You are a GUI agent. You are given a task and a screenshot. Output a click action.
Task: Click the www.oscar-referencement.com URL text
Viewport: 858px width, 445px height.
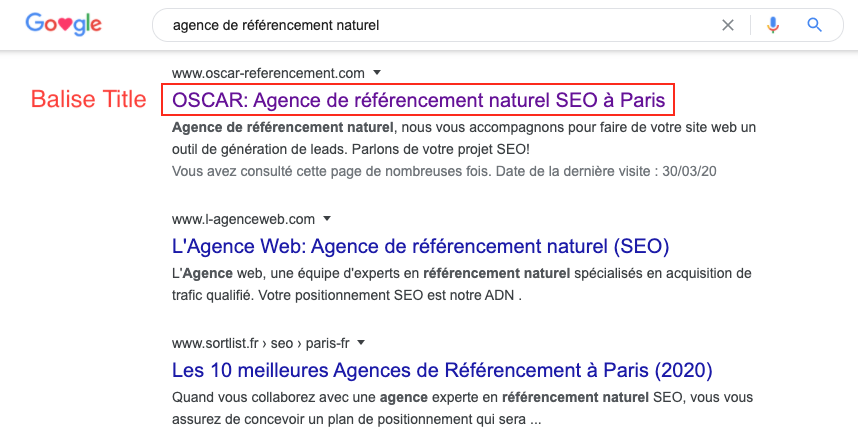pyautogui.click(x=268, y=73)
